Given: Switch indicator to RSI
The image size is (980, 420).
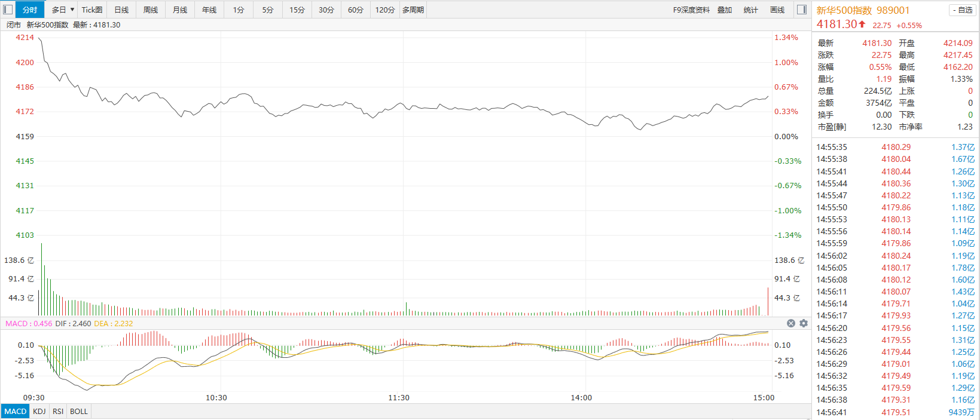Looking at the screenshot, I should (x=58, y=411).
